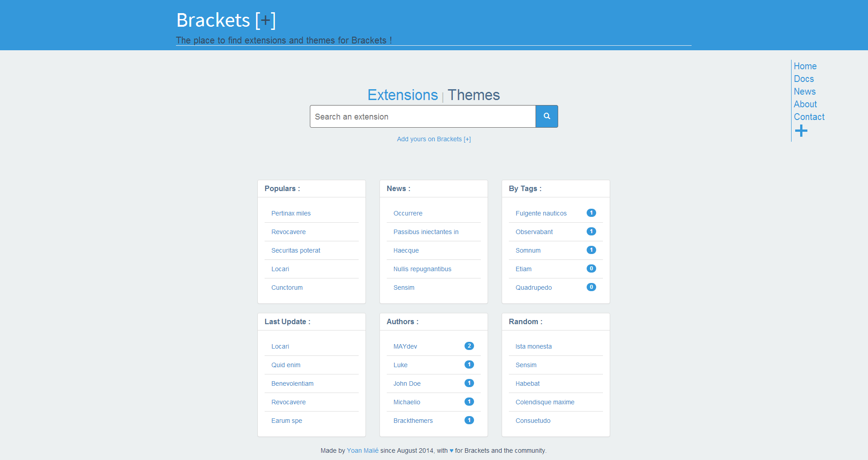Open the Occurrere news entry

(x=408, y=213)
